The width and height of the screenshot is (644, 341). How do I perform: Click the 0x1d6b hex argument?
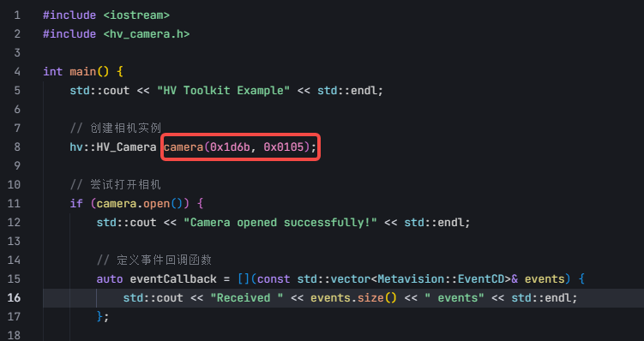(x=230, y=147)
